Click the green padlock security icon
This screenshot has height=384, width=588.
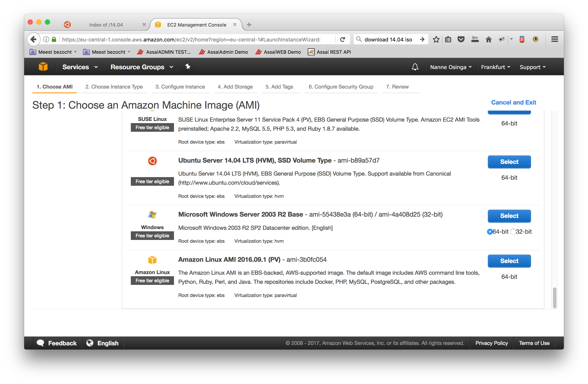(x=54, y=39)
